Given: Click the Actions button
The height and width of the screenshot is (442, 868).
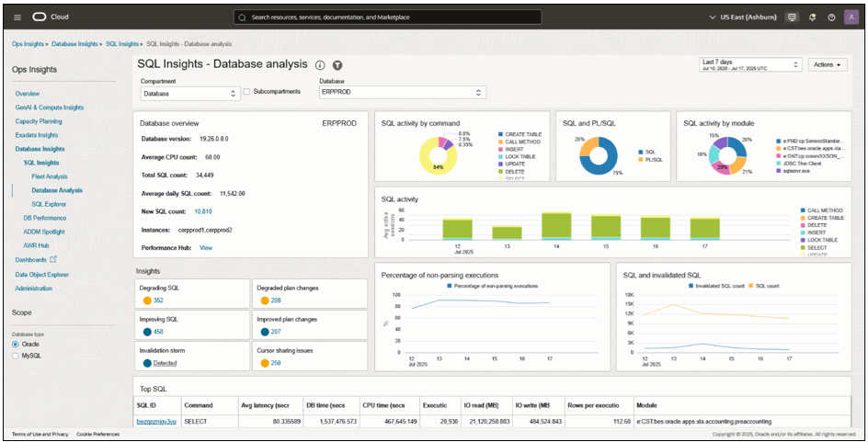Looking at the screenshot, I should point(828,64).
